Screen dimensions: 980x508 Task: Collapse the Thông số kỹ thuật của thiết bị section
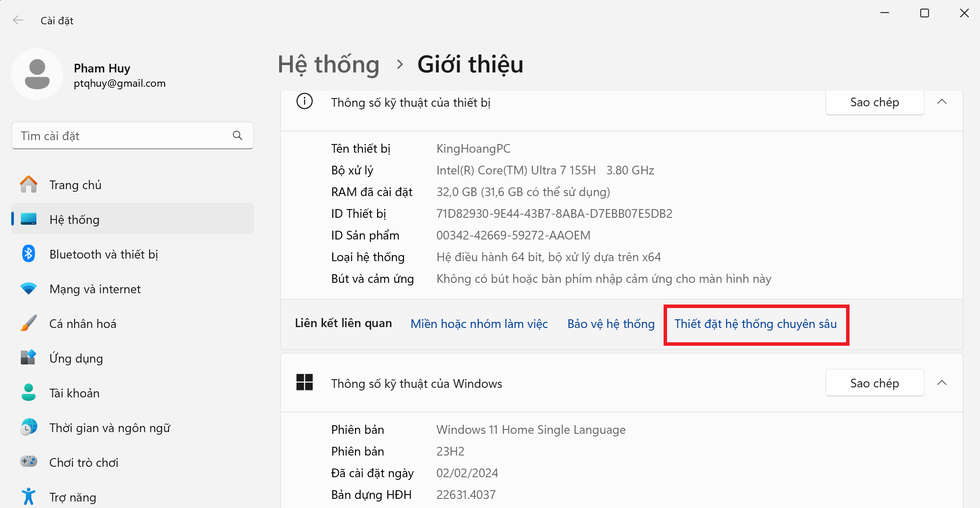(x=941, y=102)
